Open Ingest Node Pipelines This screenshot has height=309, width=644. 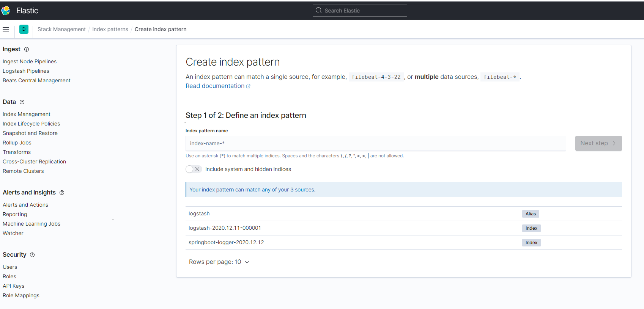tap(30, 61)
